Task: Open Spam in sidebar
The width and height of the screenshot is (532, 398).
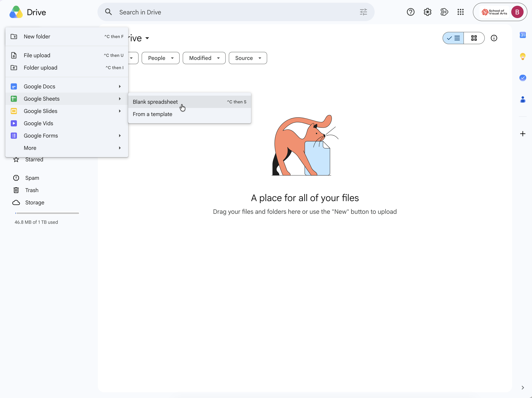Action: (x=32, y=178)
